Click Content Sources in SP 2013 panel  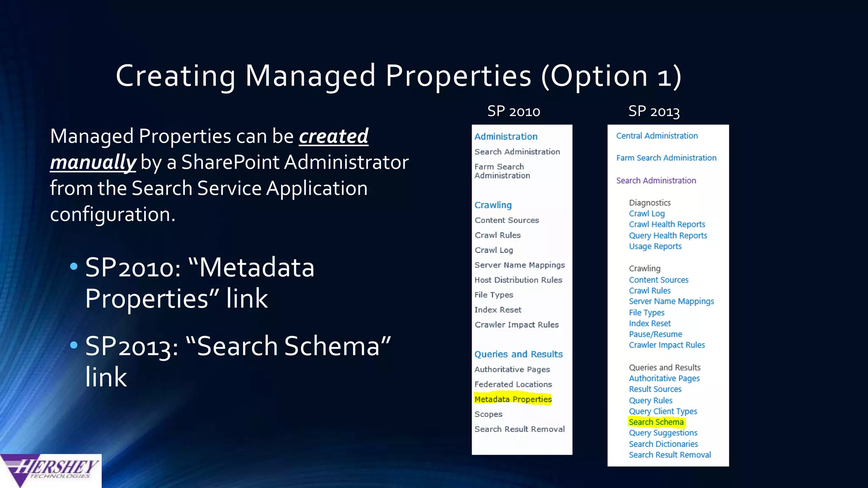pyautogui.click(x=659, y=280)
